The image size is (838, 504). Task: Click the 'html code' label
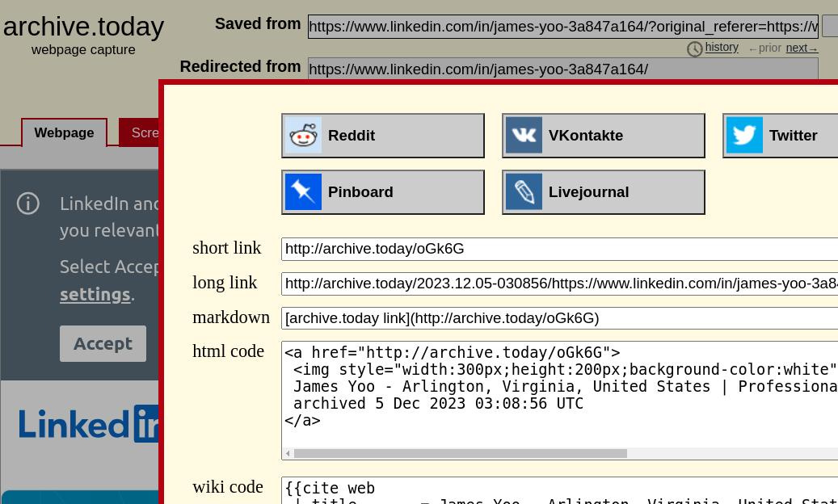coord(228,351)
